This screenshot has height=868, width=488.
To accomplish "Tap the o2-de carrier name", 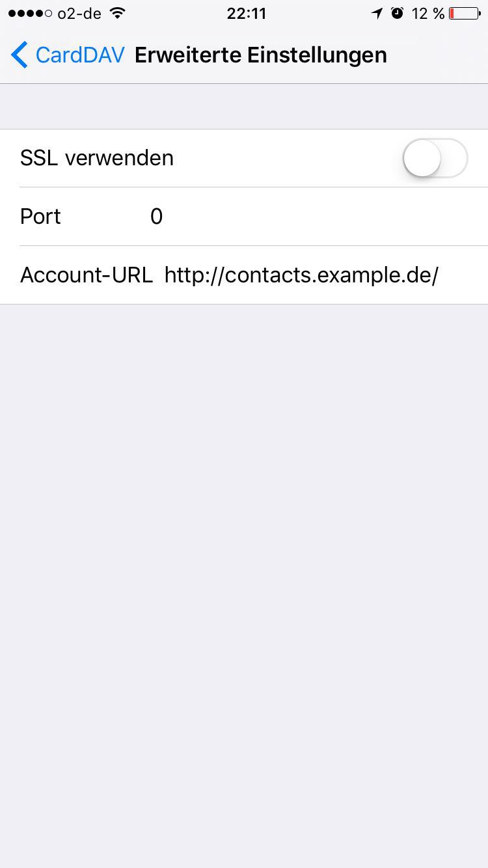I will pos(79,13).
